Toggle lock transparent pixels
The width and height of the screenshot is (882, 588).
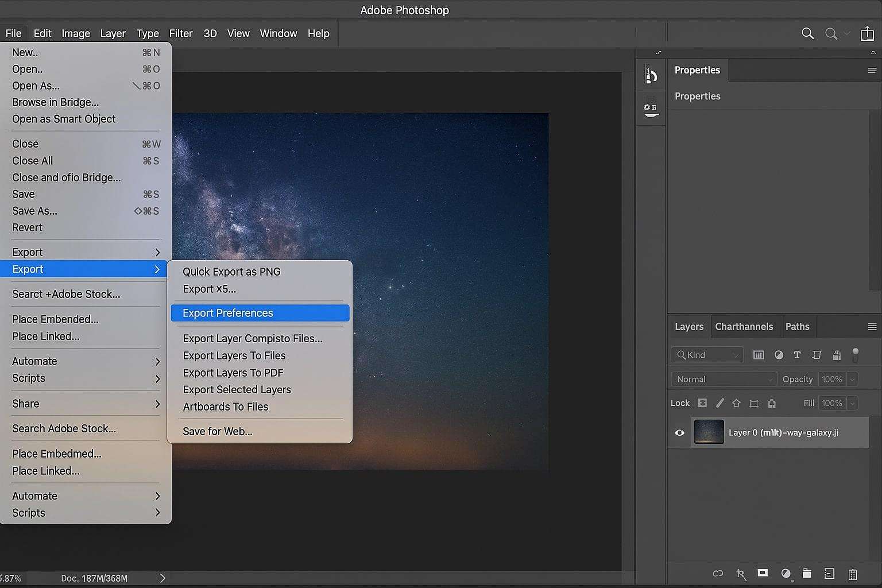tap(702, 403)
